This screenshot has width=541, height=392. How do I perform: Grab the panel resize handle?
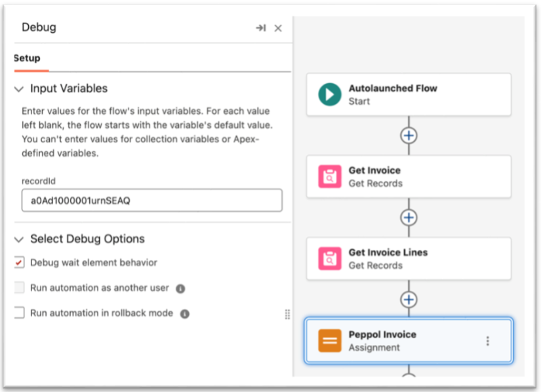click(287, 315)
